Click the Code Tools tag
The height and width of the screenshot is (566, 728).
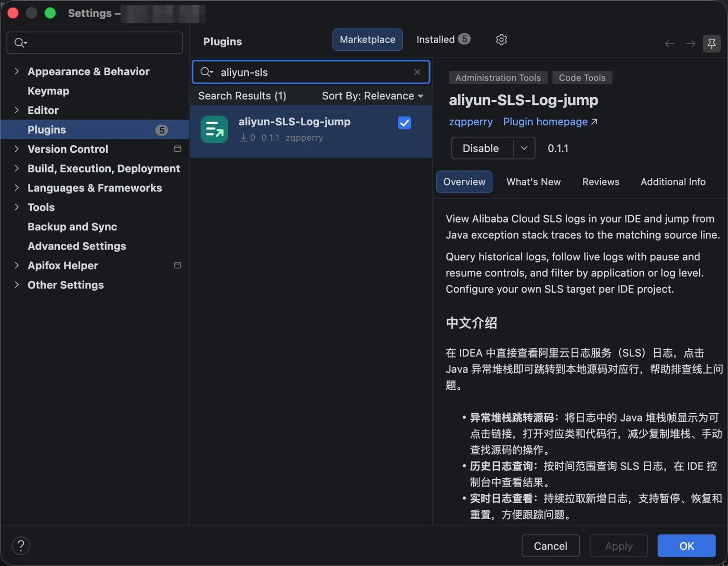point(582,77)
